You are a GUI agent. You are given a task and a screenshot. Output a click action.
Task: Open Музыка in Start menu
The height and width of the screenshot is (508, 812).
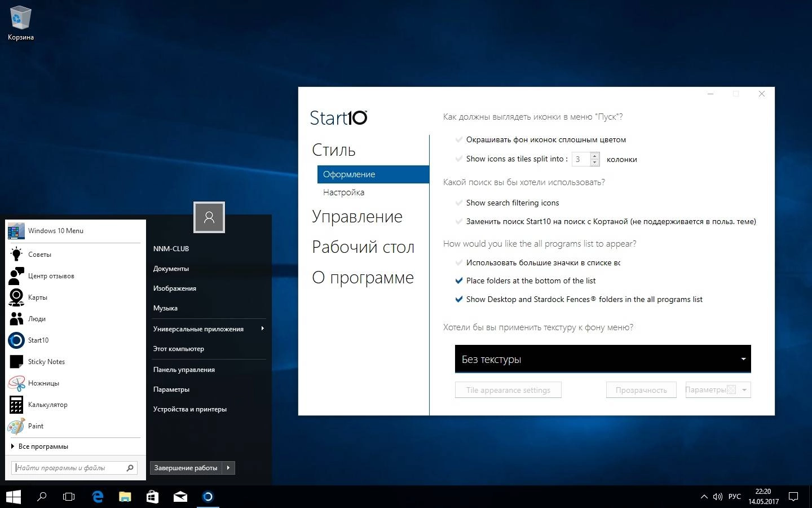(x=165, y=308)
